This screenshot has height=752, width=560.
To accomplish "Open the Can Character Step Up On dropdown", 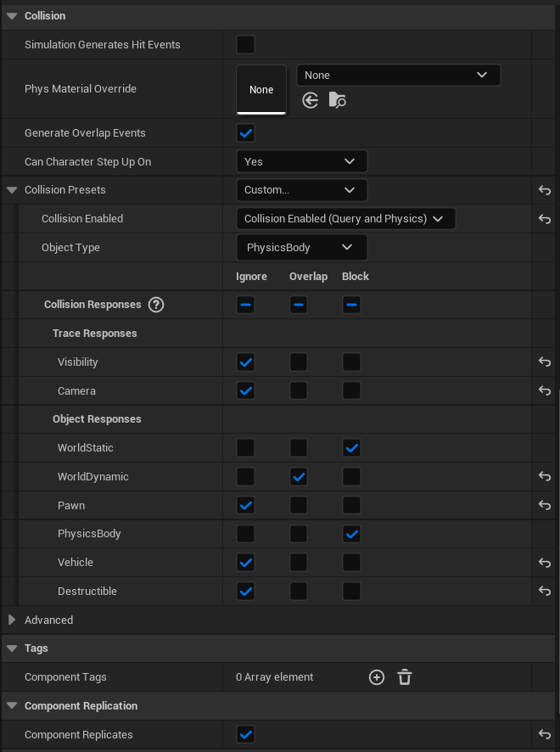I will click(301, 161).
